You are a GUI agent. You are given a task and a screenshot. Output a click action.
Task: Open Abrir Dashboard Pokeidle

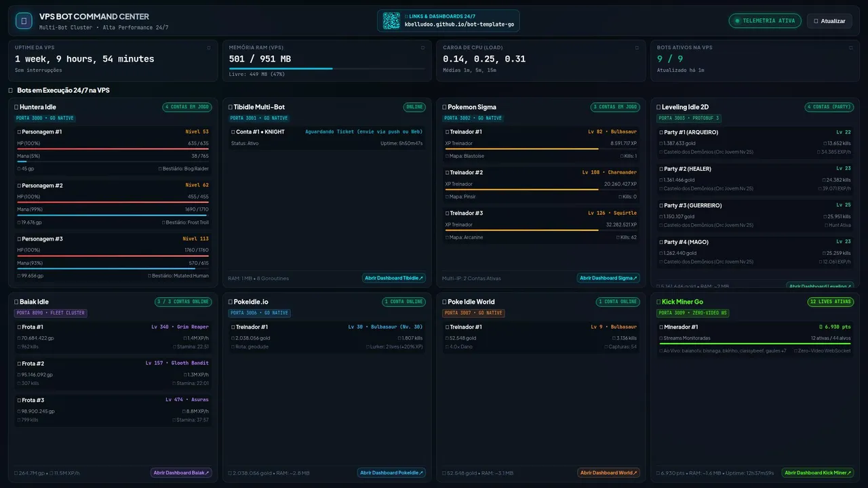tap(392, 472)
